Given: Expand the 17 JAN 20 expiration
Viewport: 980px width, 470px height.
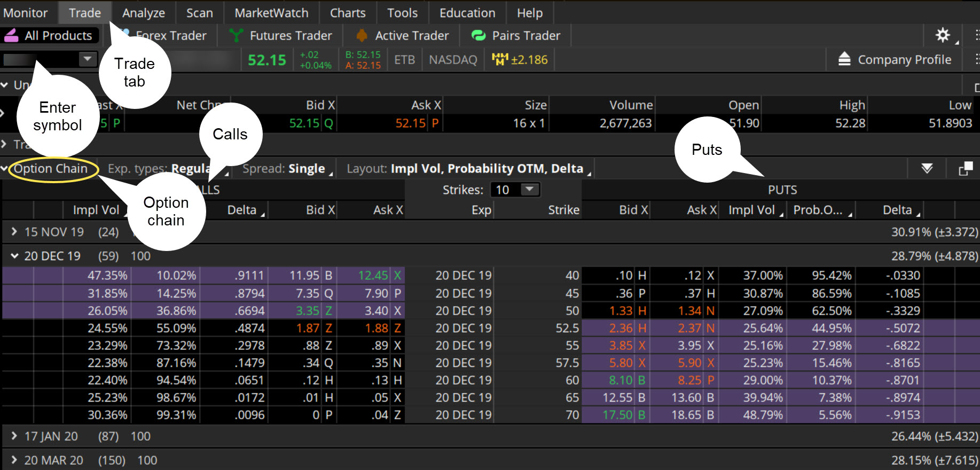Looking at the screenshot, I should (14, 436).
